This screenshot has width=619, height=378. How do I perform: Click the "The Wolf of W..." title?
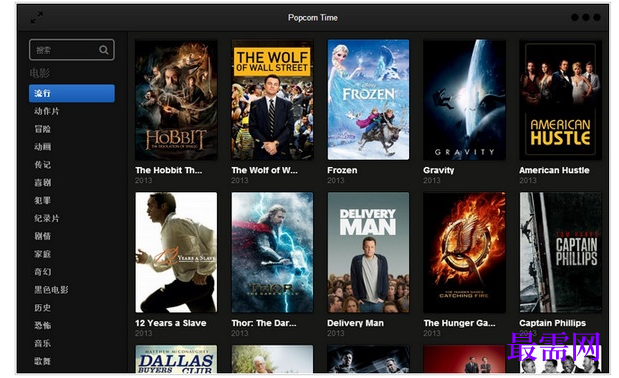pyautogui.click(x=264, y=170)
